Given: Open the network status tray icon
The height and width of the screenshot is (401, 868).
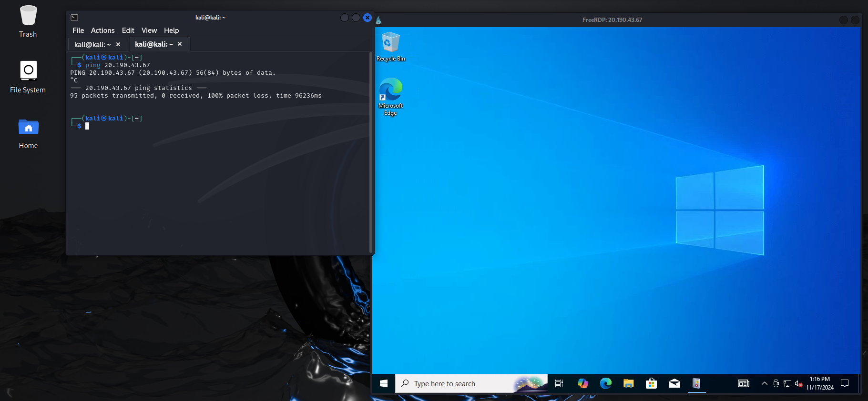Looking at the screenshot, I should click(787, 383).
